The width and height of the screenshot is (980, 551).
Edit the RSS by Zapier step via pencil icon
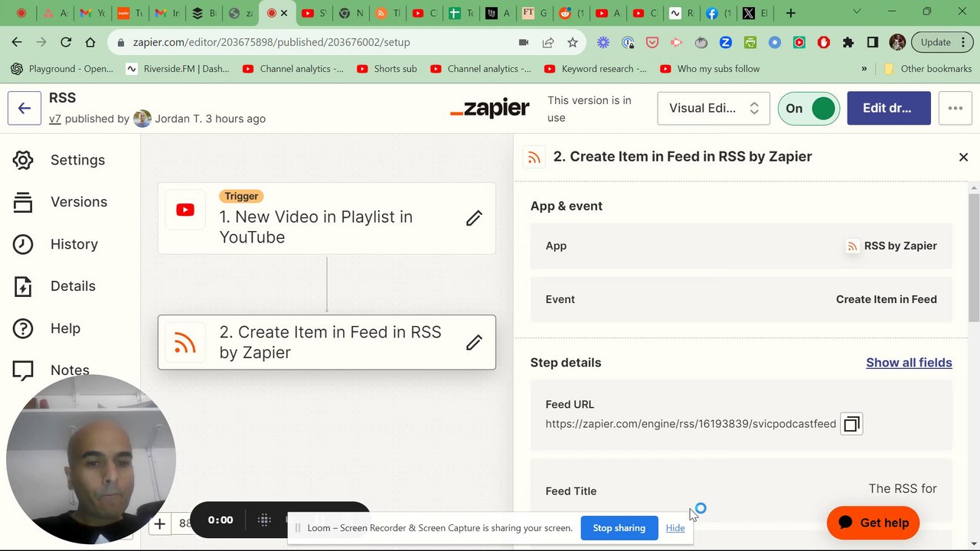[474, 342]
